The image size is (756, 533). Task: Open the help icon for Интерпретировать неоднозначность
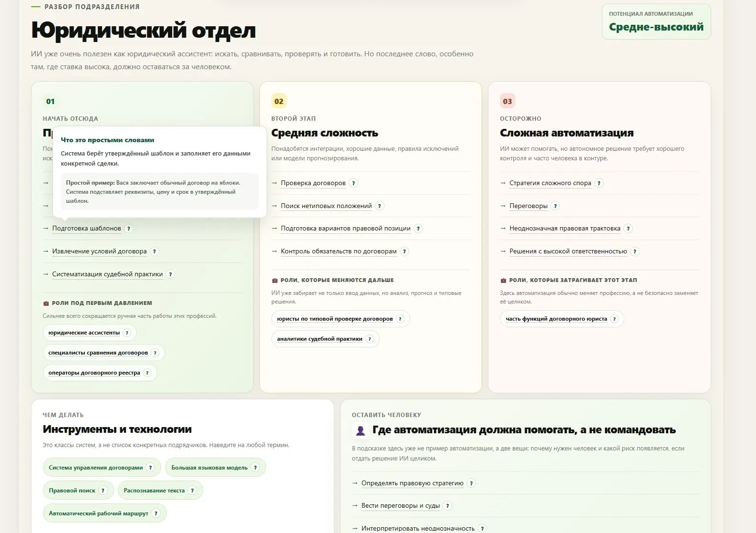[482, 529]
